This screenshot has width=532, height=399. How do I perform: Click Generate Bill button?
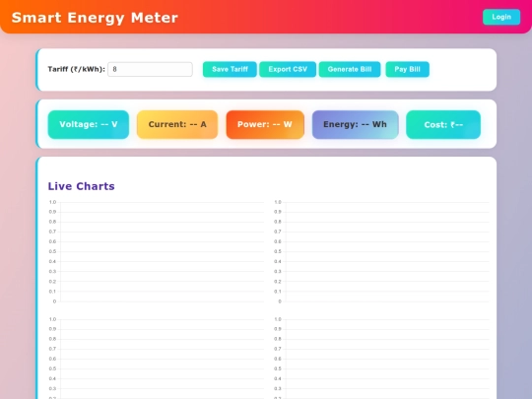350,69
